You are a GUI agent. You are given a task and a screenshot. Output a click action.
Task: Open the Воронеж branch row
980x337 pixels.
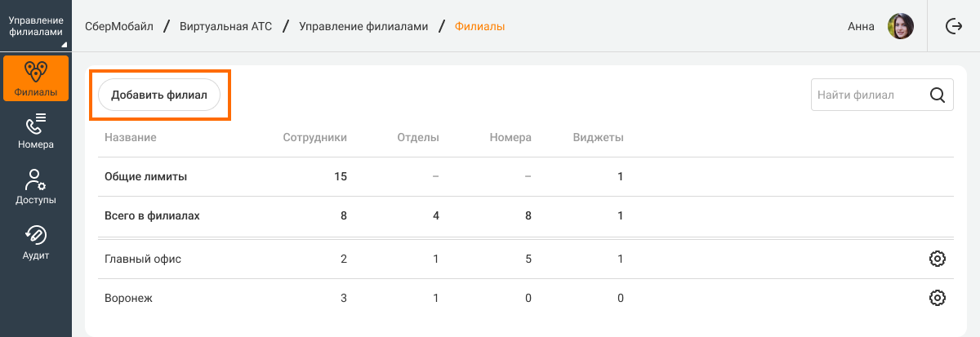129,298
